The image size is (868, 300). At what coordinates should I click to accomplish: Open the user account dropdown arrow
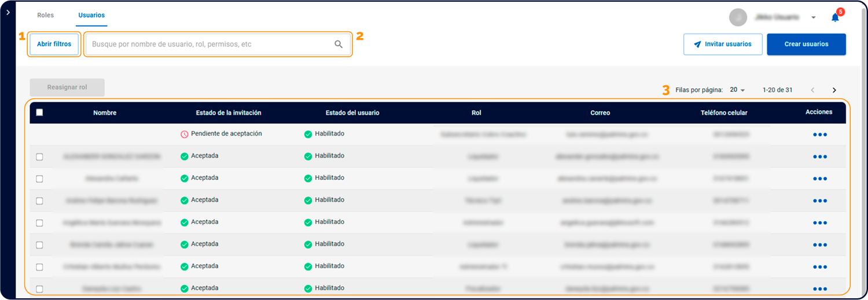coord(814,17)
